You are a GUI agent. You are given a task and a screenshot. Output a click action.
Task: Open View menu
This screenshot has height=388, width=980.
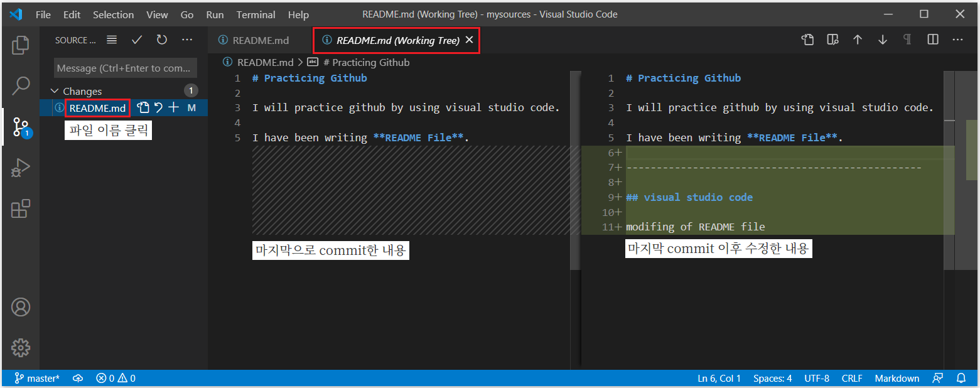[x=157, y=14]
